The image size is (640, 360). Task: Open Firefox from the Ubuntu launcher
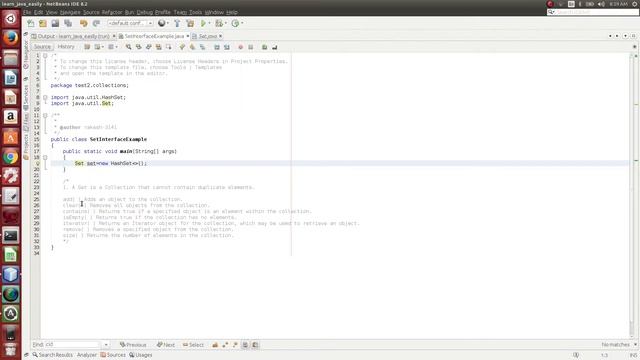click(11, 38)
